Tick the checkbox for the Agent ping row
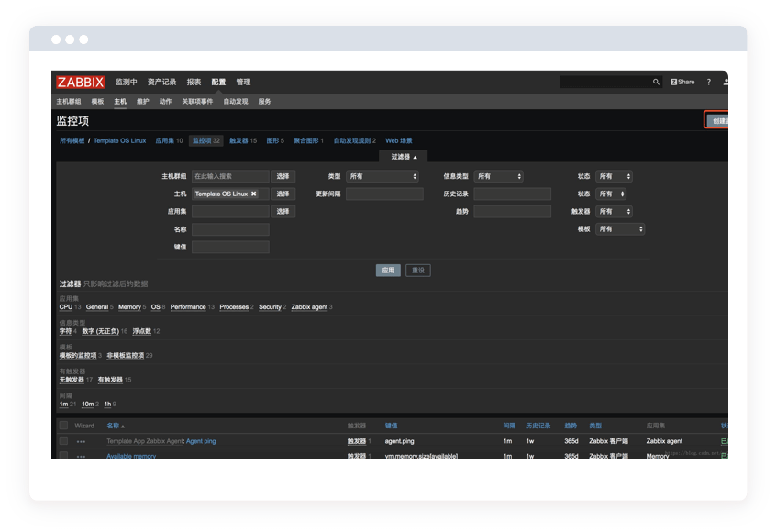 point(64,441)
